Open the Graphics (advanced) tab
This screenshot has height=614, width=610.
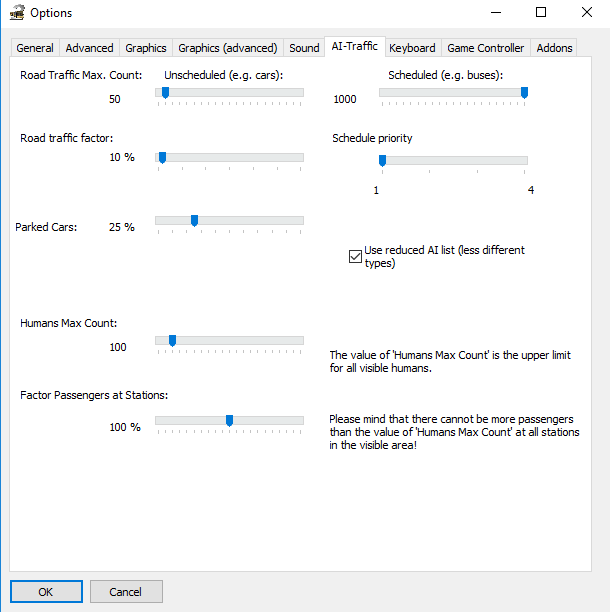tap(228, 48)
